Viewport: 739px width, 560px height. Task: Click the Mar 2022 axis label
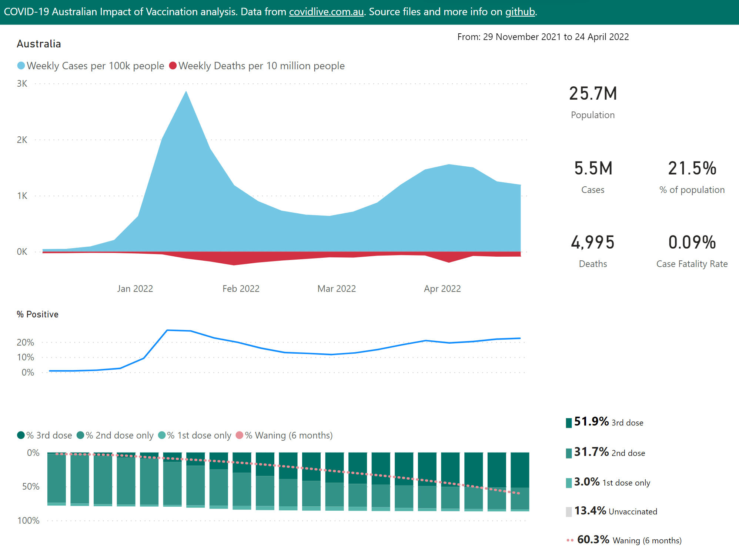(337, 289)
